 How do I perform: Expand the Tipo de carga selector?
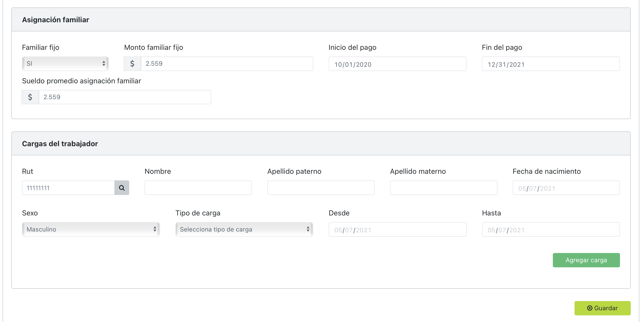[244, 229]
